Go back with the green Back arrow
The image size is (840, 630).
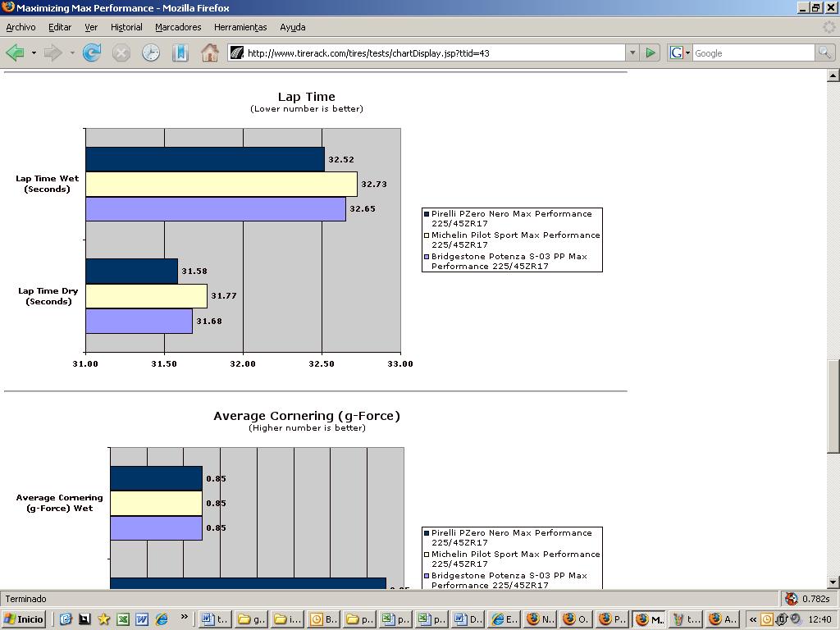pos(15,52)
